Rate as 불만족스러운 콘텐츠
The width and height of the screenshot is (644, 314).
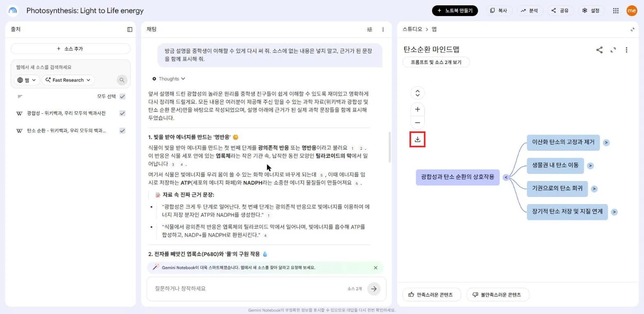pos(498,295)
